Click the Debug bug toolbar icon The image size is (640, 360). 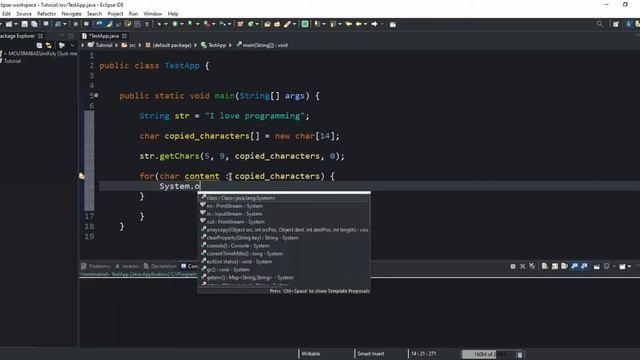pos(160,24)
